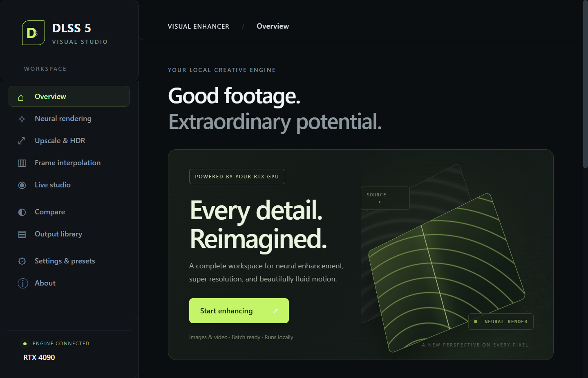Click the Powered by your RTX GPU badge

[x=237, y=177]
